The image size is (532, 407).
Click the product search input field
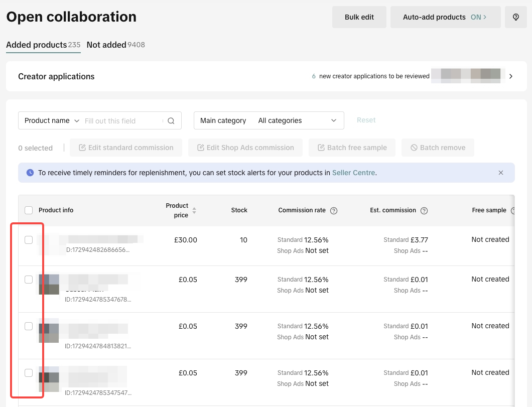123,121
